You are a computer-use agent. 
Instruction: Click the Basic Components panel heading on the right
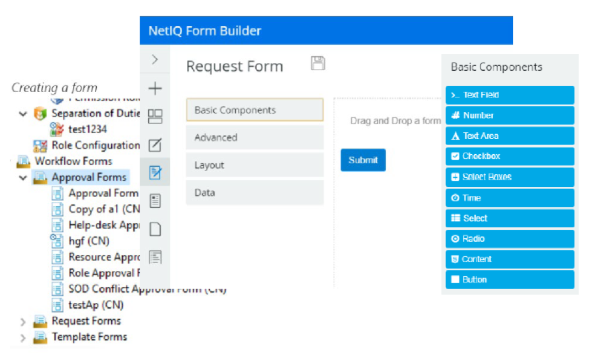point(496,67)
